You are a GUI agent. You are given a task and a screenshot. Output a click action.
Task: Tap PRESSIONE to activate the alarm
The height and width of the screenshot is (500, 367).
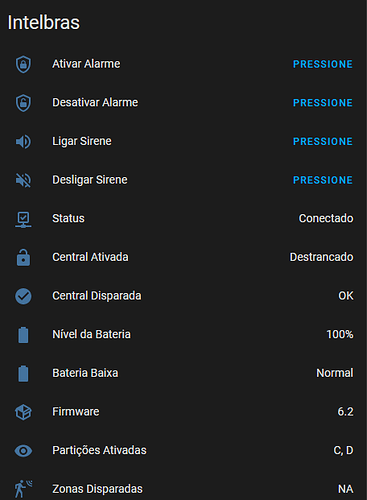pyautogui.click(x=322, y=64)
